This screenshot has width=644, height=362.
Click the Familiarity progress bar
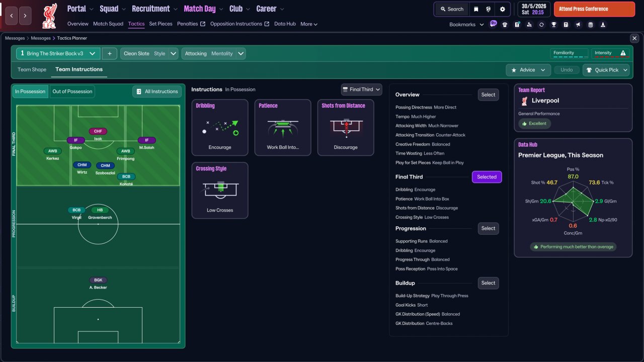569,53
